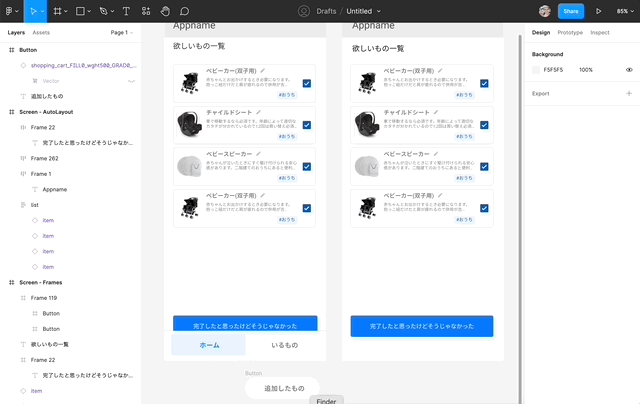Add export setting with plus icon
640x404 pixels.
(x=629, y=93)
